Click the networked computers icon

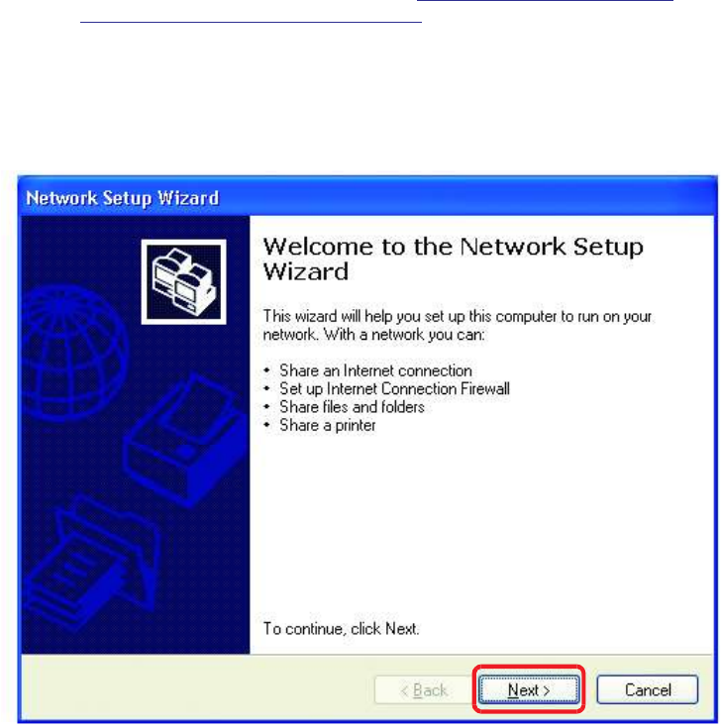(184, 282)
